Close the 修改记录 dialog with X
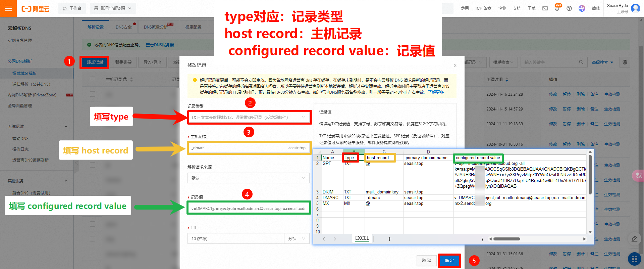 point(455,65)
